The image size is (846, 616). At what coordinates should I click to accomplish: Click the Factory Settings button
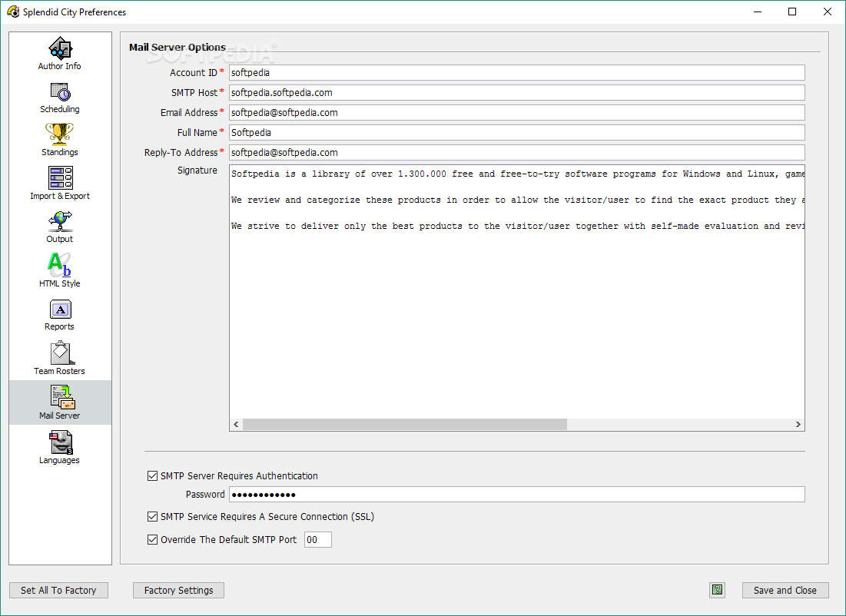click(x=178, y=590)
